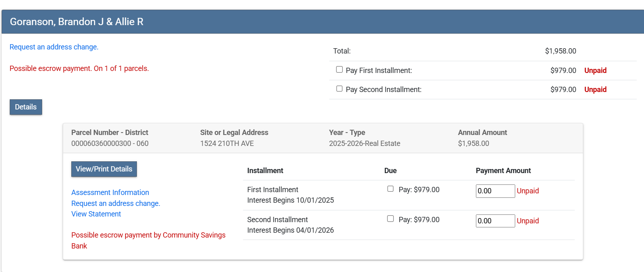The image size is (644, 272).
Task: Click the top Request an address change link
Action: pyautogui.click(x=54, y=47)
